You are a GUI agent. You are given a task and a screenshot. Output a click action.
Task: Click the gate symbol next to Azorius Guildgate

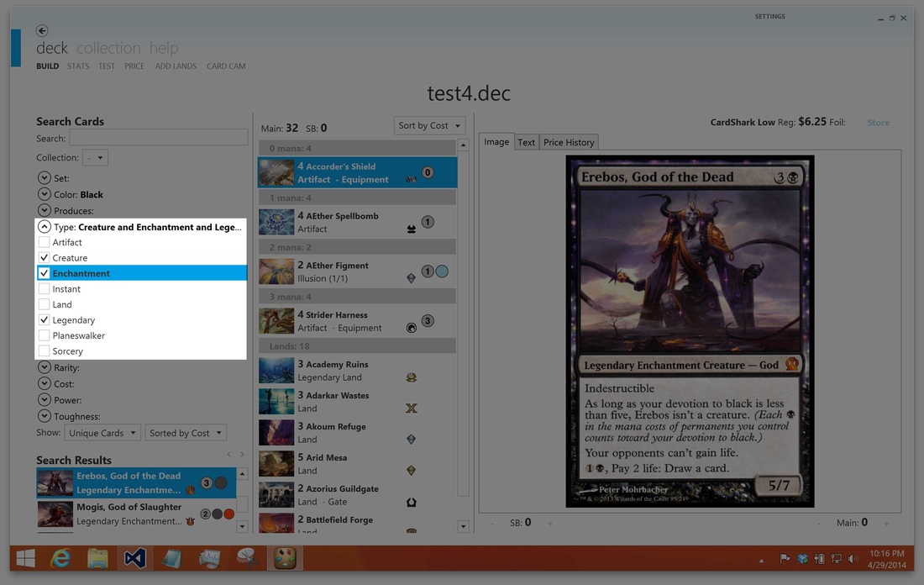click(411, 501)
